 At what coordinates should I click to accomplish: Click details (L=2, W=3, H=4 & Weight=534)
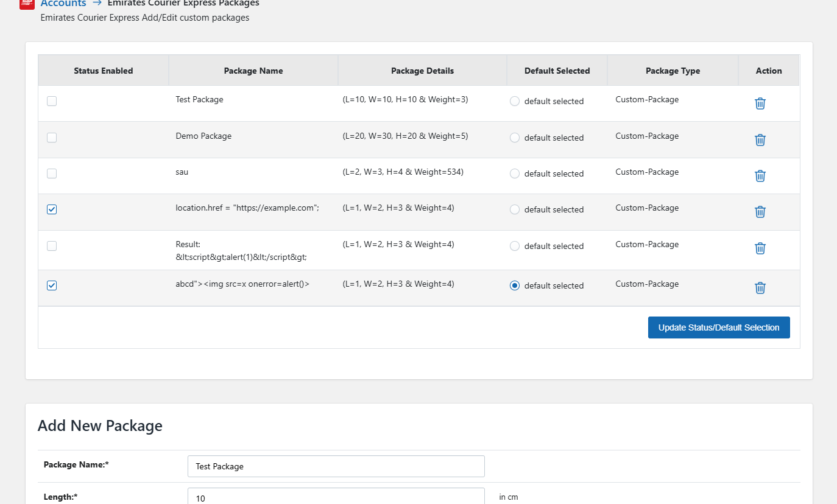[403, 172]
